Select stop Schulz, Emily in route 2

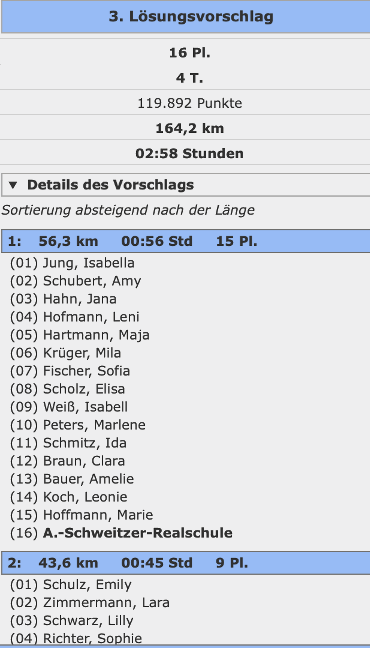(x=71, y=585)
